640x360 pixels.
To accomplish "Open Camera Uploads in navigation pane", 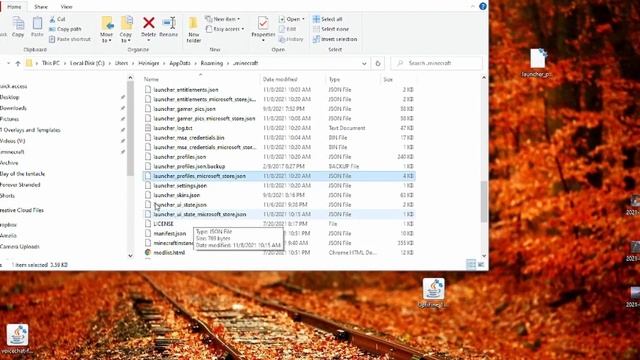I will pyautogui.click(x=20, y=247).
